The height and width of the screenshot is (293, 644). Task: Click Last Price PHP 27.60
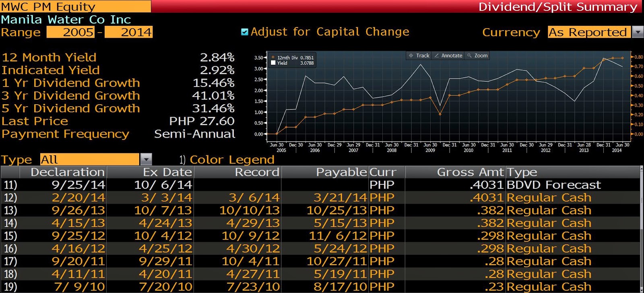point(202,121)
